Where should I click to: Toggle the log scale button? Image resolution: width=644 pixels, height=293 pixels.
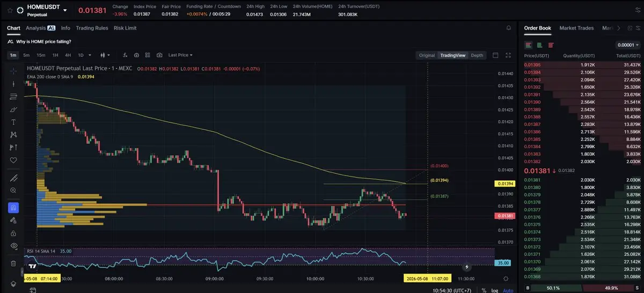point(495,290)
